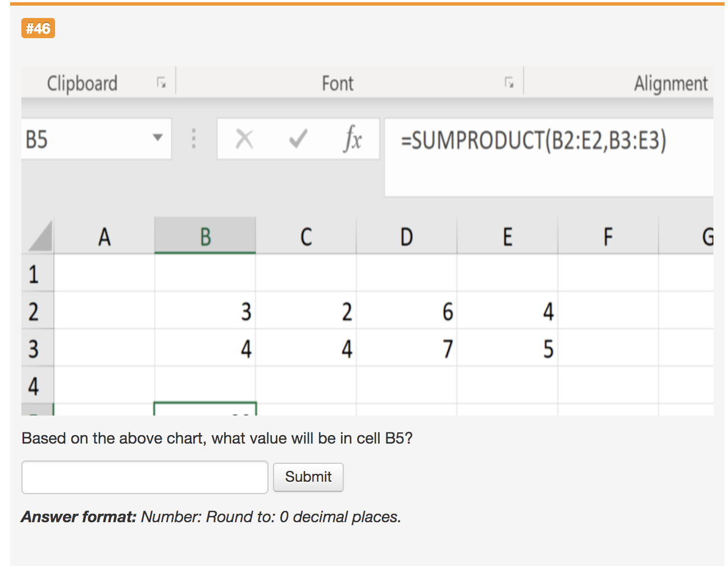Select cell B5 with the formula
This screenshot has width=728, height=566.
coord(205,407)
